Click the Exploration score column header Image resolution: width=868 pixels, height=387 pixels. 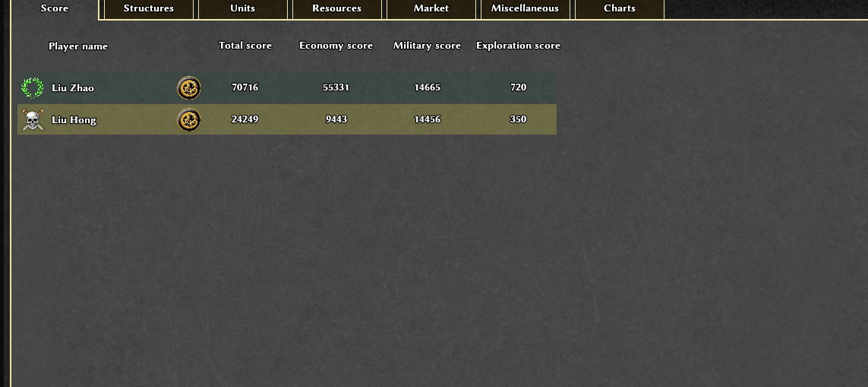pyautogui.click(x=518, y=46)
